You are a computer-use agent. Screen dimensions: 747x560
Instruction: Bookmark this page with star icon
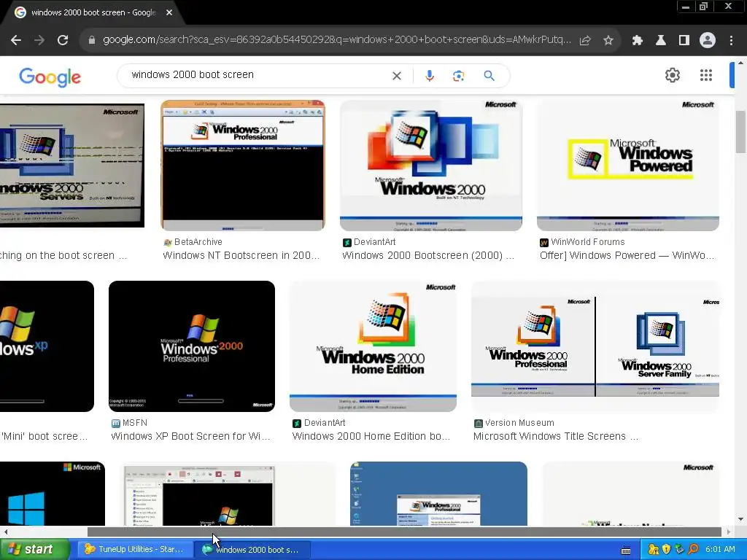pyautogui.click(x=608, y=41)
